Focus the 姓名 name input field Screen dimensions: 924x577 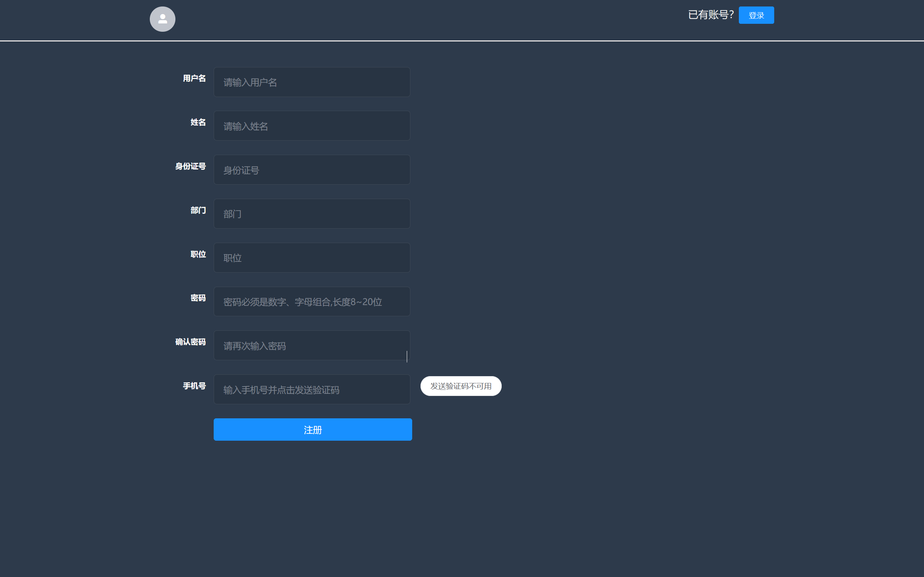[311, 126]
